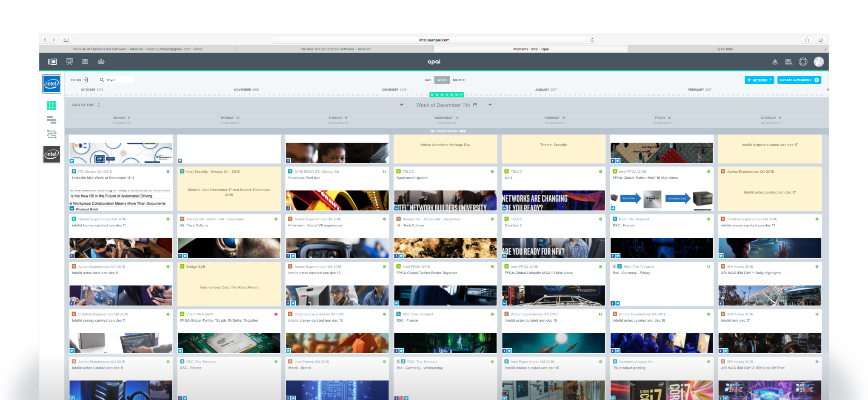Select the Moments Intel Opal tab
Viewport: 868px width, 400px height.
point(531,49)
